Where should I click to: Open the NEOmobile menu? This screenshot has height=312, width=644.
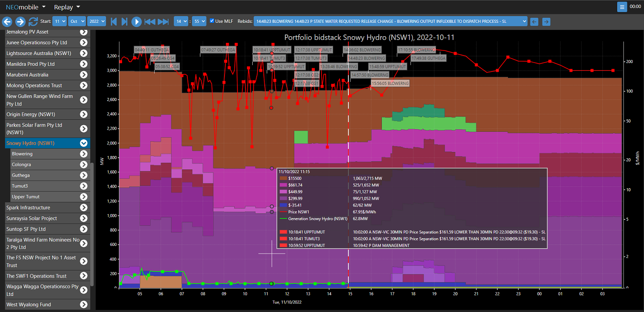click(25, 7)
